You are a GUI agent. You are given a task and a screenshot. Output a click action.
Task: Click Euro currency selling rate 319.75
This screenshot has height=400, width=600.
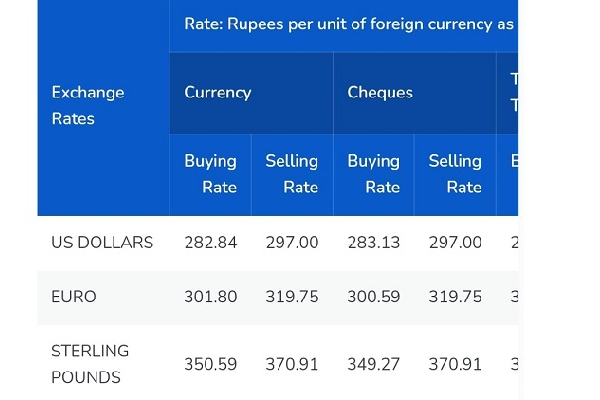point(292,297)
